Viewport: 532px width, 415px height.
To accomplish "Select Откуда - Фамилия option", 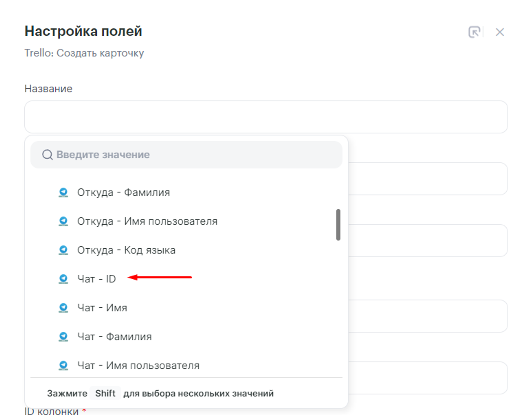I will click(123, 192).
